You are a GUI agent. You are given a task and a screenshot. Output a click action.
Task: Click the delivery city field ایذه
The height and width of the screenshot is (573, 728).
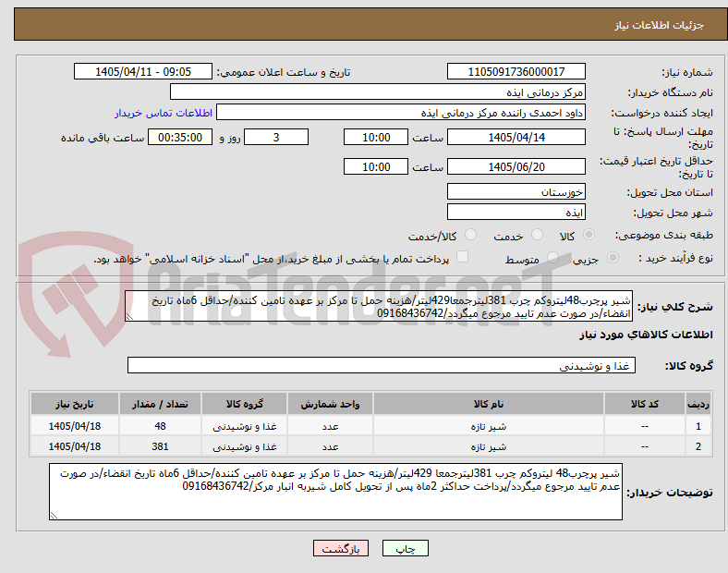coord(516,212)
